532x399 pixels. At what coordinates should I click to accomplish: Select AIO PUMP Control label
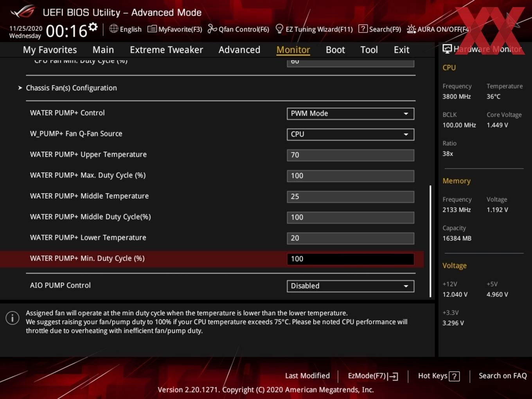click(x=60, y=285)
